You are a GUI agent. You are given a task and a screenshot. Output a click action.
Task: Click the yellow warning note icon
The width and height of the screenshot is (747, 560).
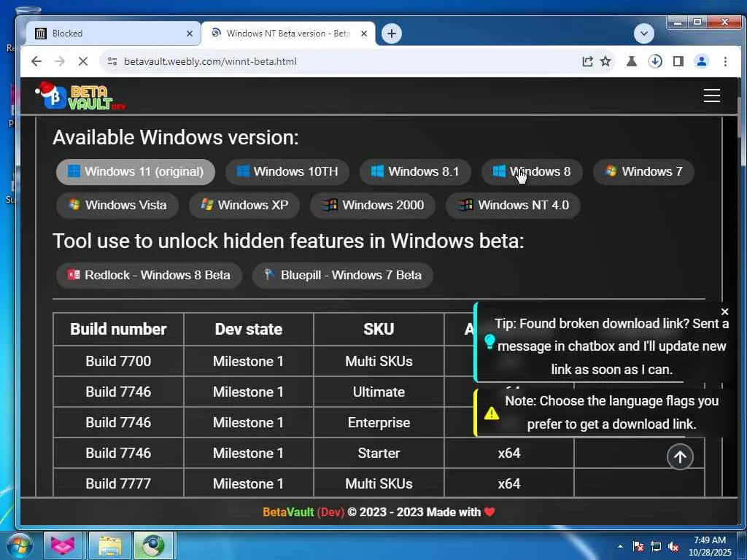[x=491, y=413]
